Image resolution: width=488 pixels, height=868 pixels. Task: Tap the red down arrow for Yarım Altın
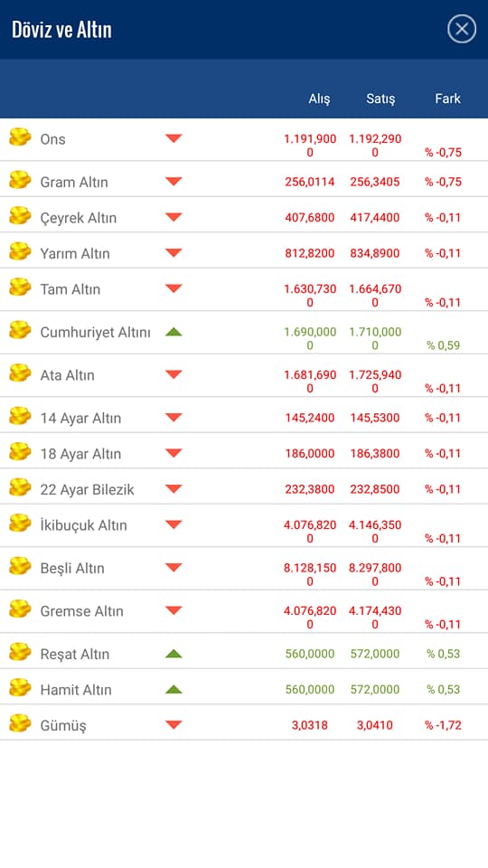pos(174,253)
